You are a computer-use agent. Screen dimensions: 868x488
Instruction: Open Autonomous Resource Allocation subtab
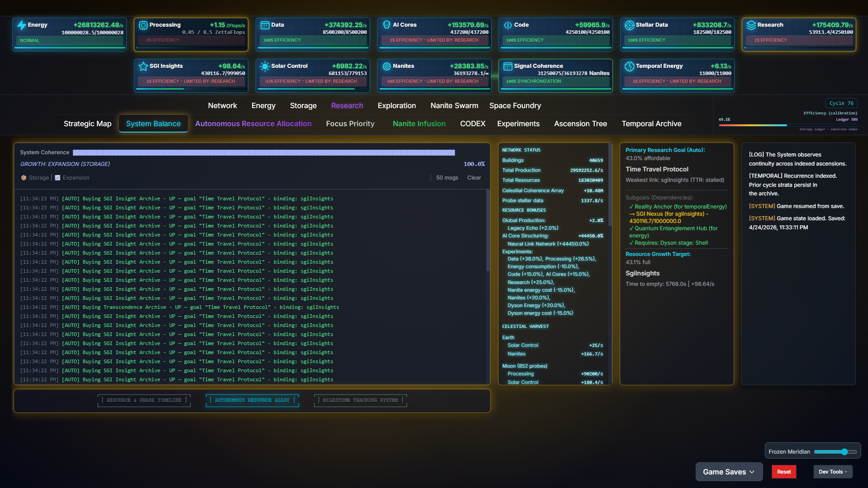coord(253,123)
